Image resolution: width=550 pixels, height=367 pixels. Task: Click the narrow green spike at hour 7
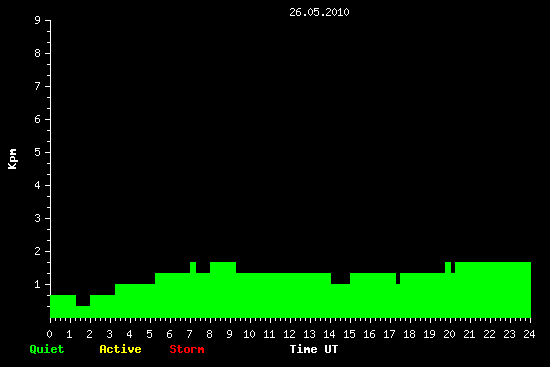pyautogui.click(x=193, y=267)
